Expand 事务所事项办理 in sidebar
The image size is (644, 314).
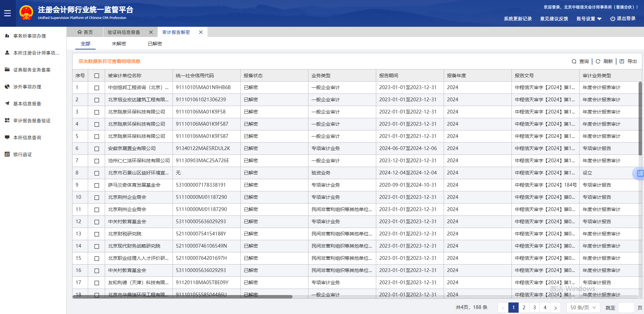(x=29, y=36)
